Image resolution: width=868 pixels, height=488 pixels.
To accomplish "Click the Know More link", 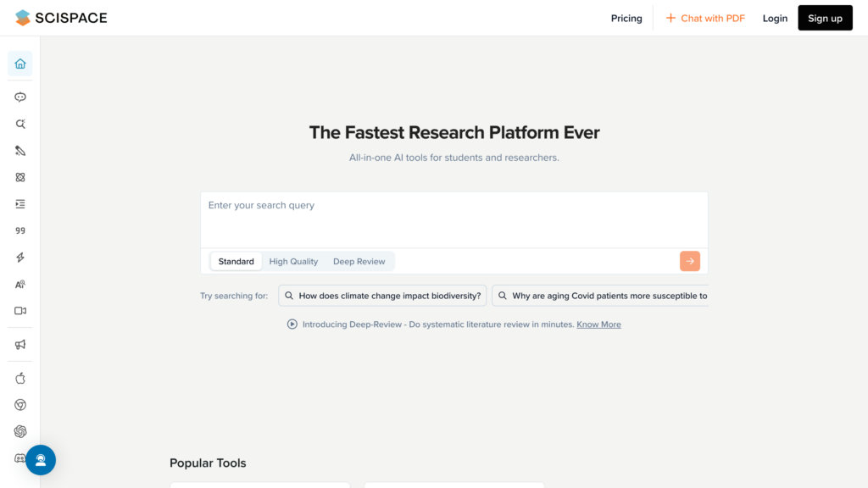I will click(598, 324).
